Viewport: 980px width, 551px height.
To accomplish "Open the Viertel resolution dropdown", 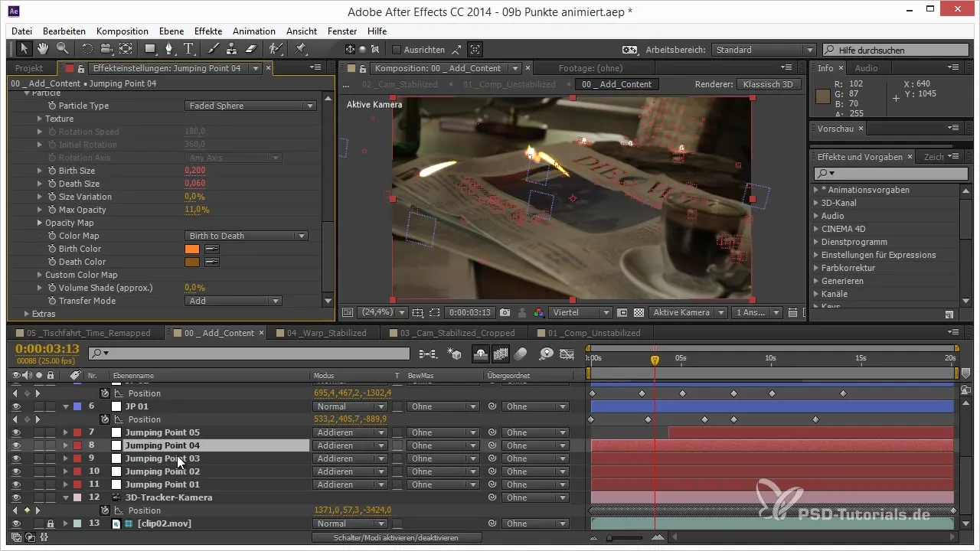I will pyautogui.click(x=583, y=312).
